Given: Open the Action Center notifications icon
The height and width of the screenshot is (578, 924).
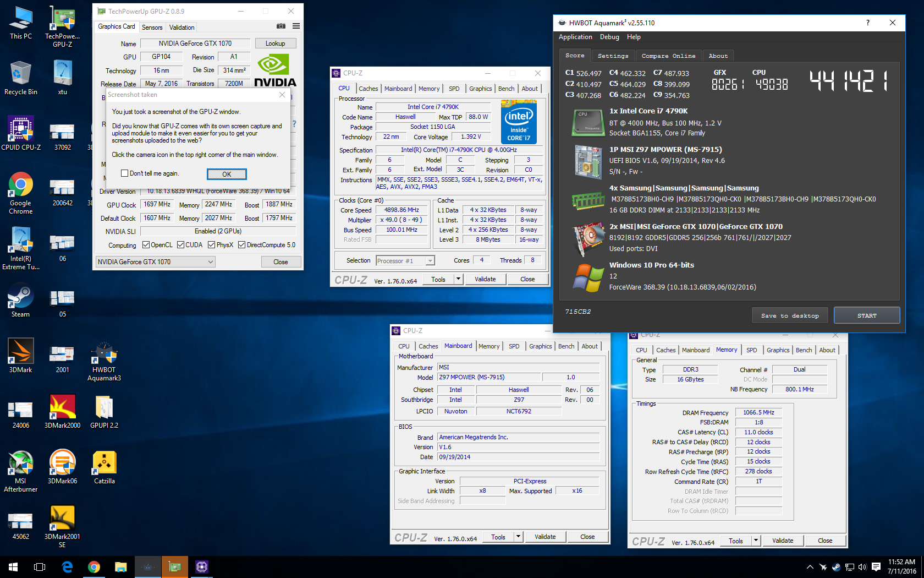Looking at the screenshot, I should point(876,567).
